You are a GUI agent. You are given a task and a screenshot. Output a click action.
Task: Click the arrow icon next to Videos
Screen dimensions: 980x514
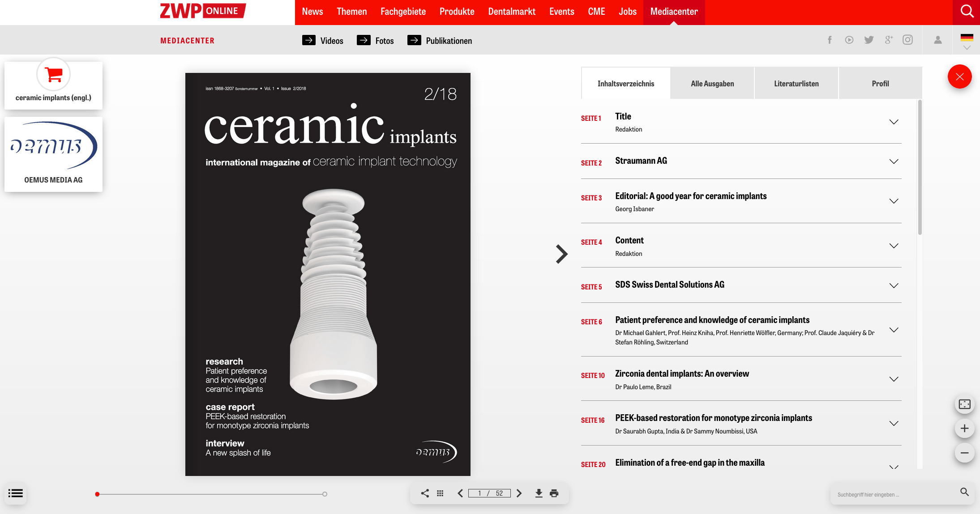tap(309, 40)
